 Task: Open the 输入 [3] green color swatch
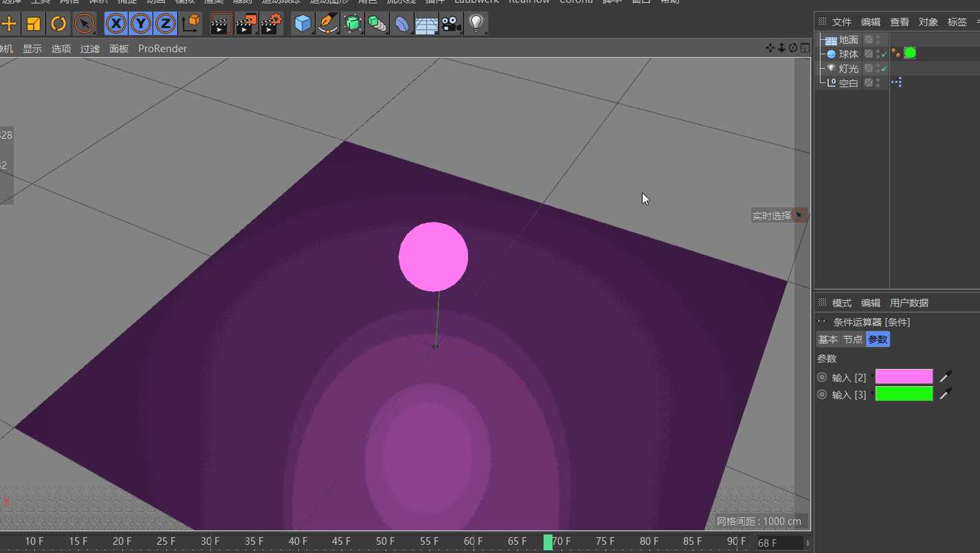pos(904,394)
